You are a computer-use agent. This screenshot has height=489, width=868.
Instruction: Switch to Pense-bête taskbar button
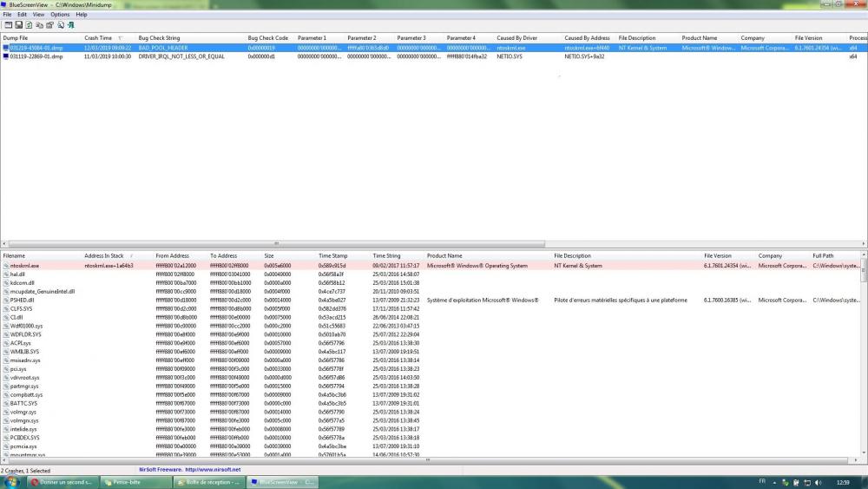tap(131, 481)
